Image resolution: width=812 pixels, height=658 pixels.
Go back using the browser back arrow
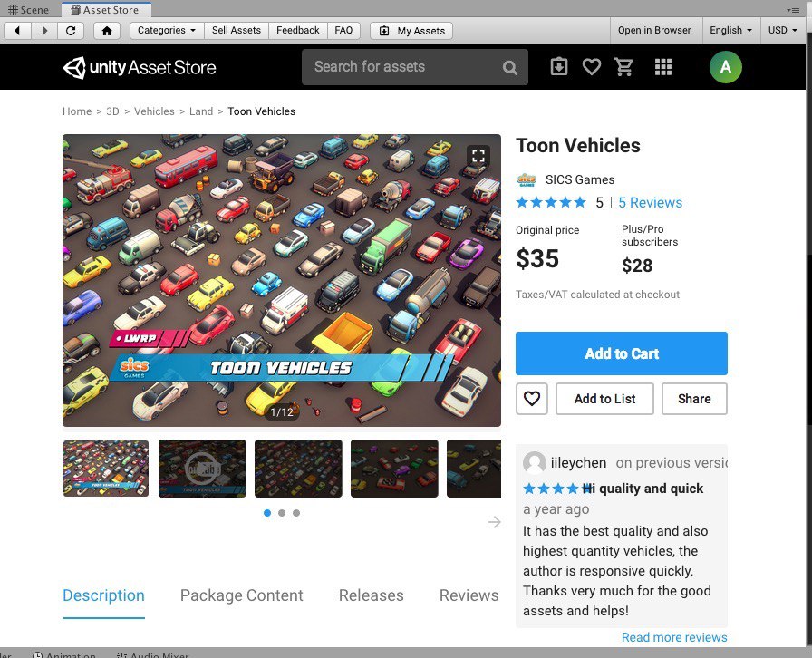click(x=17, y=31)
